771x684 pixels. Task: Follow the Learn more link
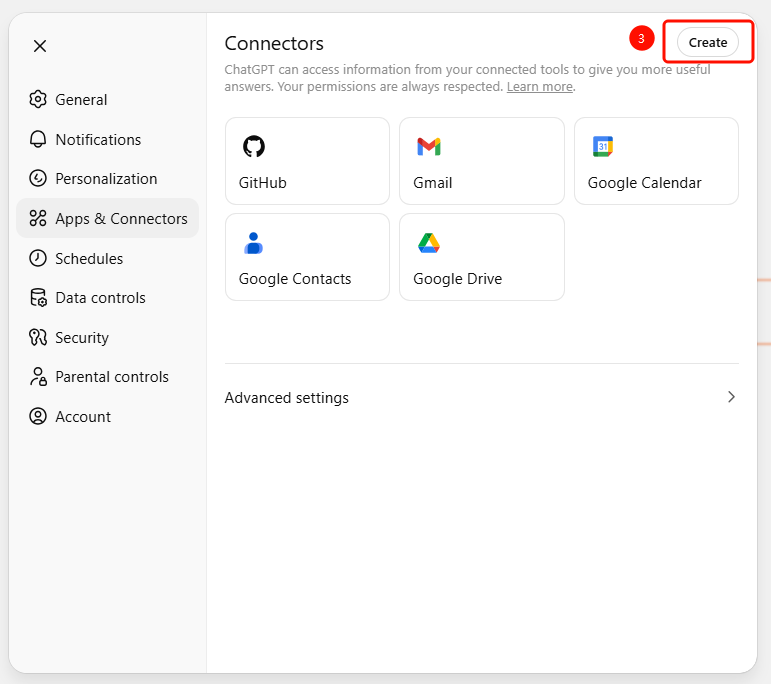pos(539,87)
